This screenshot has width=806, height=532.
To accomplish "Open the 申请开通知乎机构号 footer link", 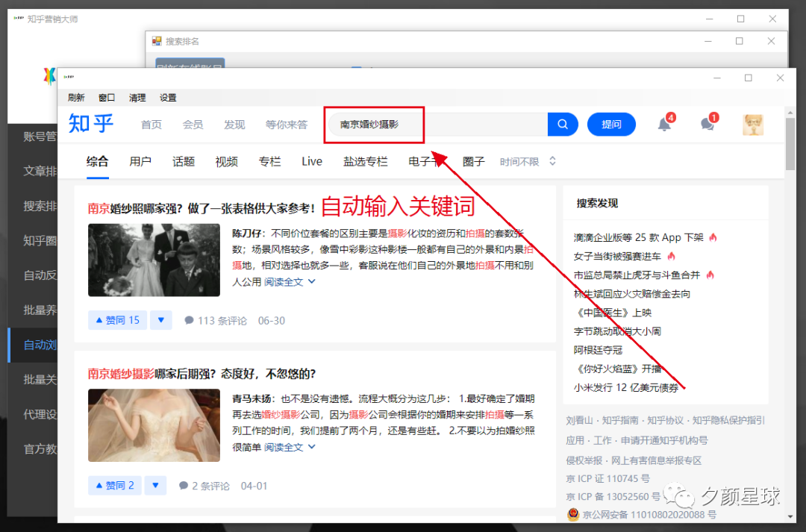I will (x=664, y=440).
